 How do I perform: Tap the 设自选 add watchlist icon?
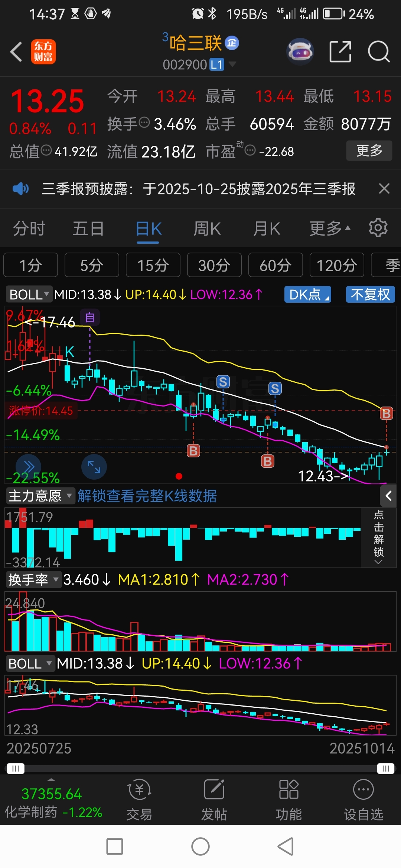pos(363,799)
